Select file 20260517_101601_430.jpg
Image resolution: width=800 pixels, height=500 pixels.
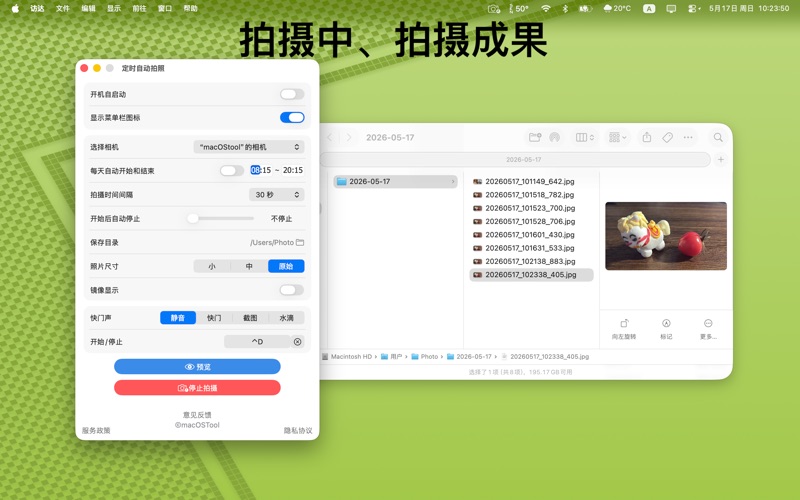pyautogui.click(x=531, y=234)
